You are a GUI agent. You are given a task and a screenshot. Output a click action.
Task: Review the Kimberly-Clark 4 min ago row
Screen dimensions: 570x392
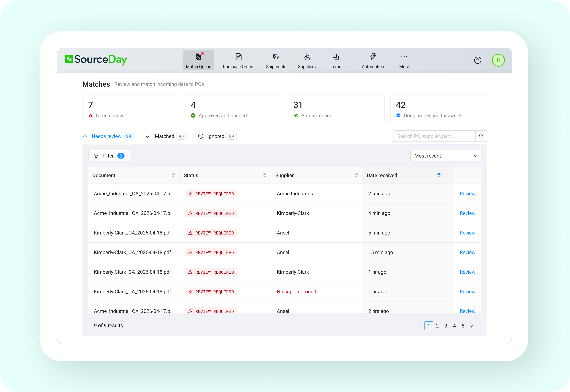(x=467, y=213)
